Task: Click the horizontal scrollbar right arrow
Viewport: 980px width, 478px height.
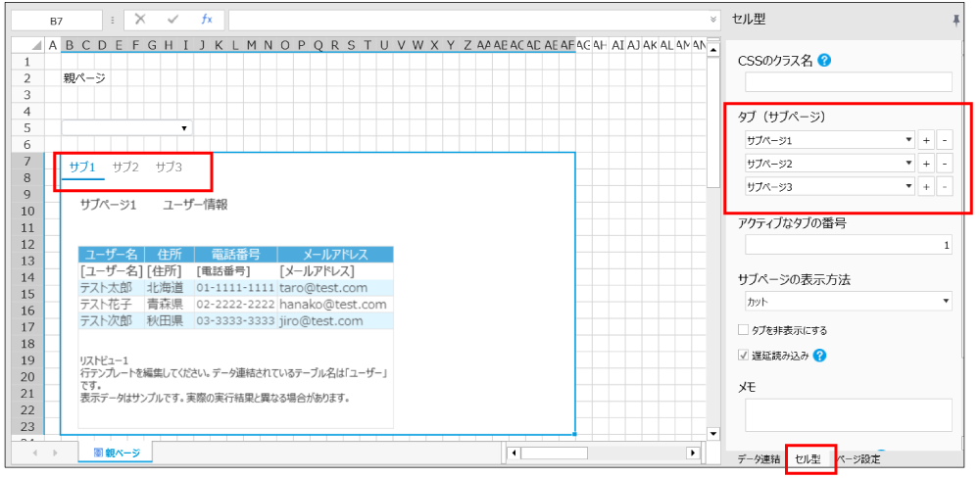Action: (692, 453)
